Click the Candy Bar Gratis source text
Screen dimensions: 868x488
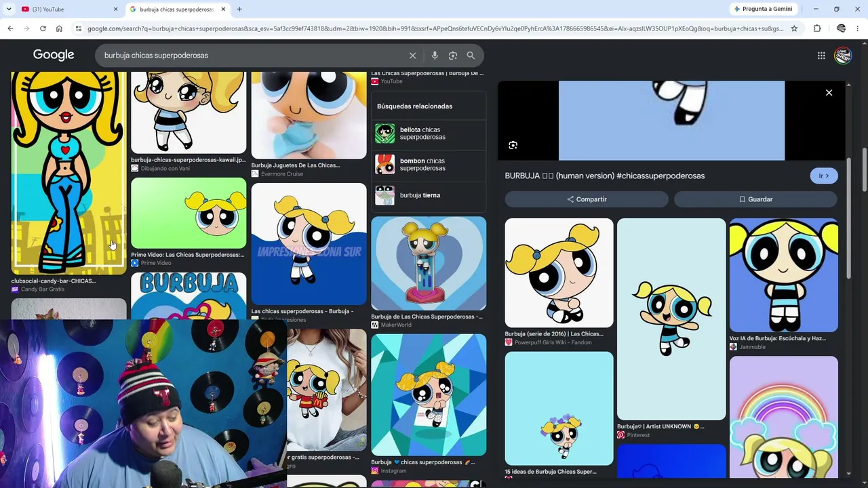42,289
